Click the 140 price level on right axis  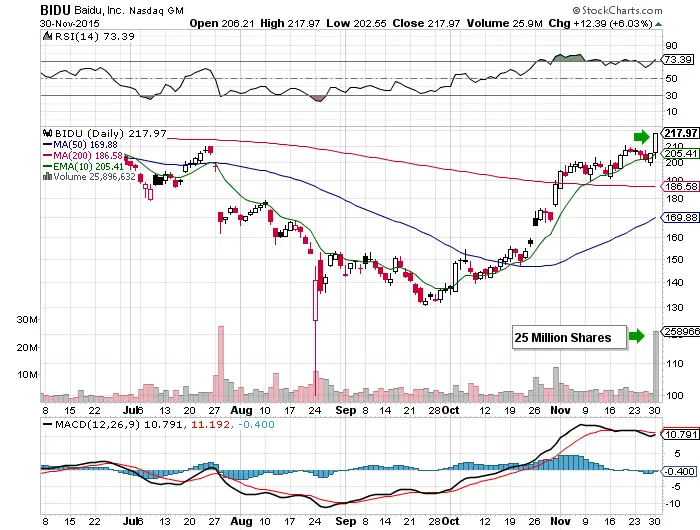click(x=674, y=283)
